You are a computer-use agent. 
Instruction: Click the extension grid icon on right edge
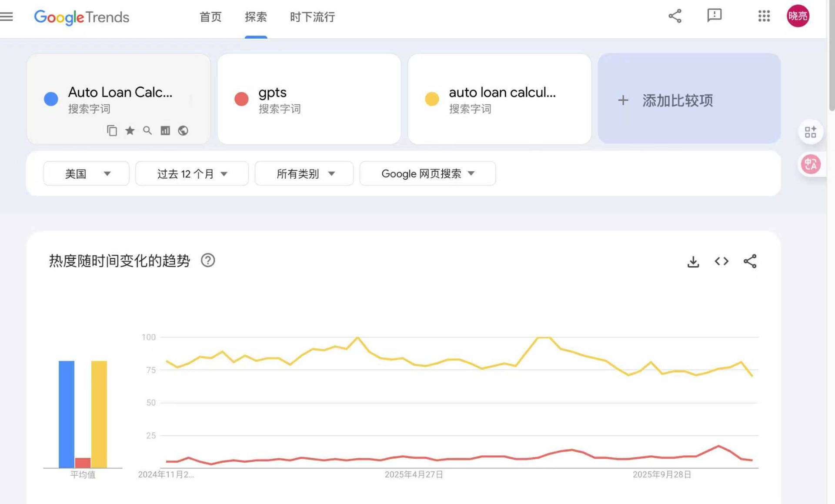pyautogui.click(x=810, y=132)
